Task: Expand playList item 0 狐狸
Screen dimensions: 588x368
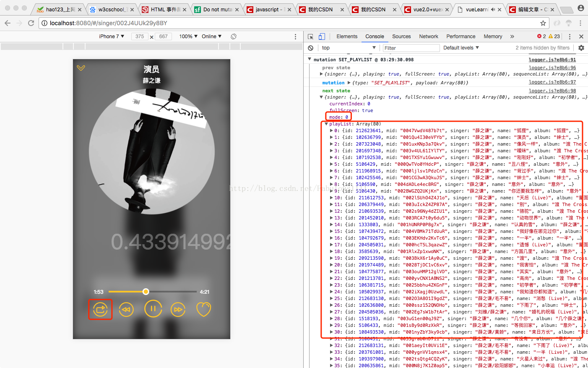Action: pos(331,130)
